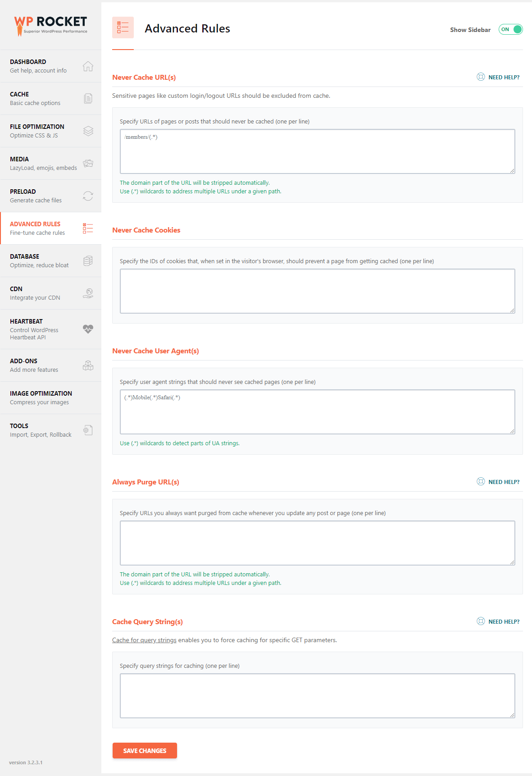Viewport: 532px width, 776px height.
Task: Open the Dashboard menu section
Action: pyautogui.click(x=50, y=66)
